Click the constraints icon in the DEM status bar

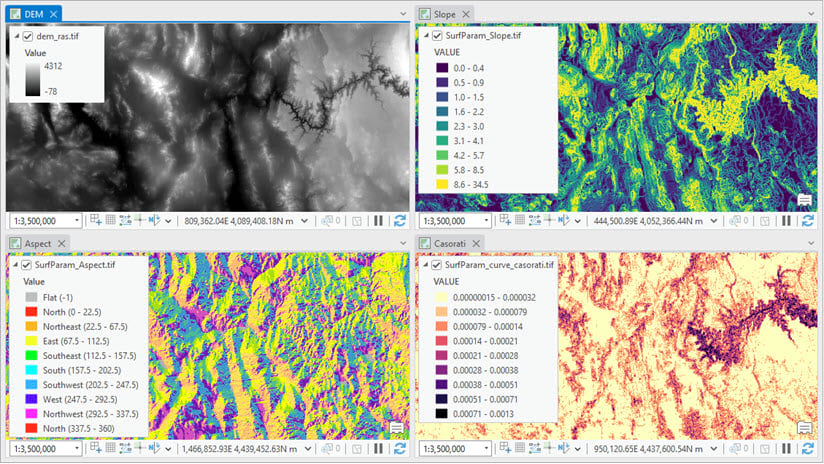point(125,220)
